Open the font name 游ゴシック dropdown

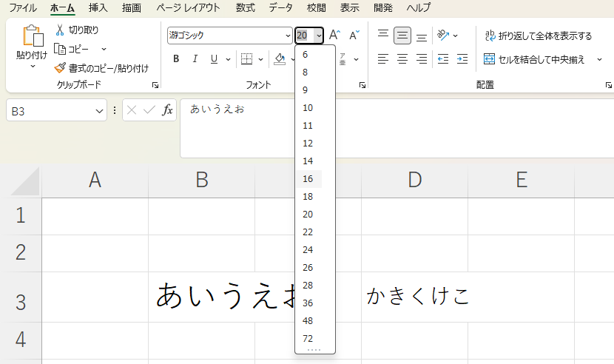(x=288, y=36)
